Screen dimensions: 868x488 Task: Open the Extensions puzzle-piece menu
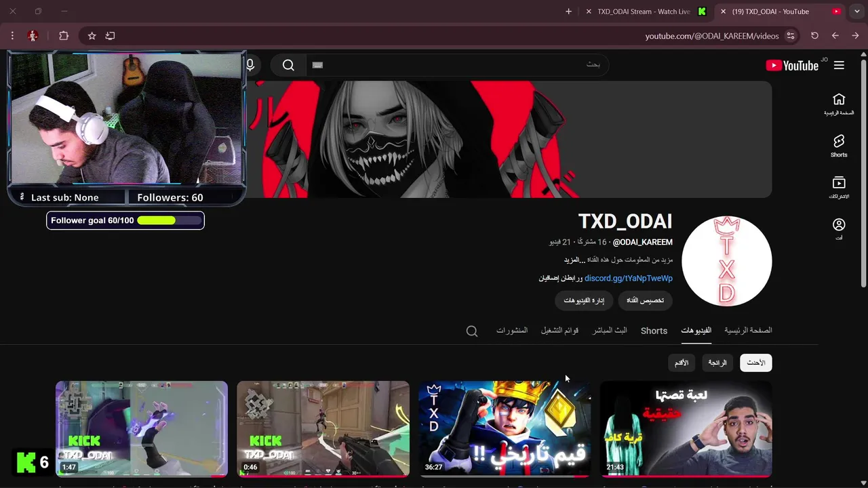pyautogui.click(x=64, y=36)
